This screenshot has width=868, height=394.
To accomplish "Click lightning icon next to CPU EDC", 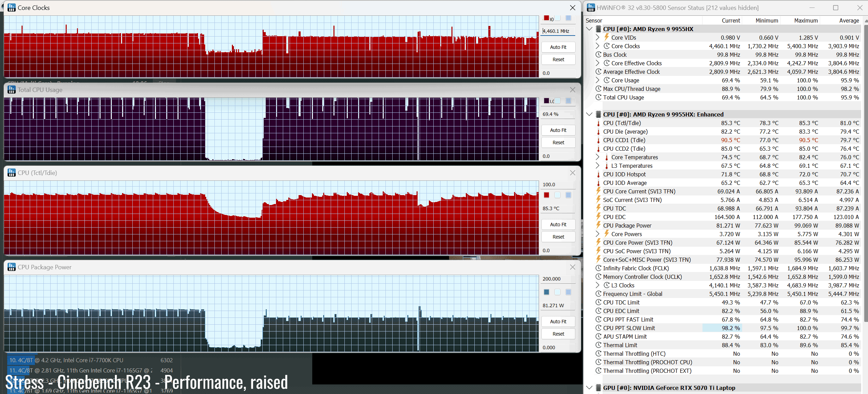I will click(x=598, y=217).
